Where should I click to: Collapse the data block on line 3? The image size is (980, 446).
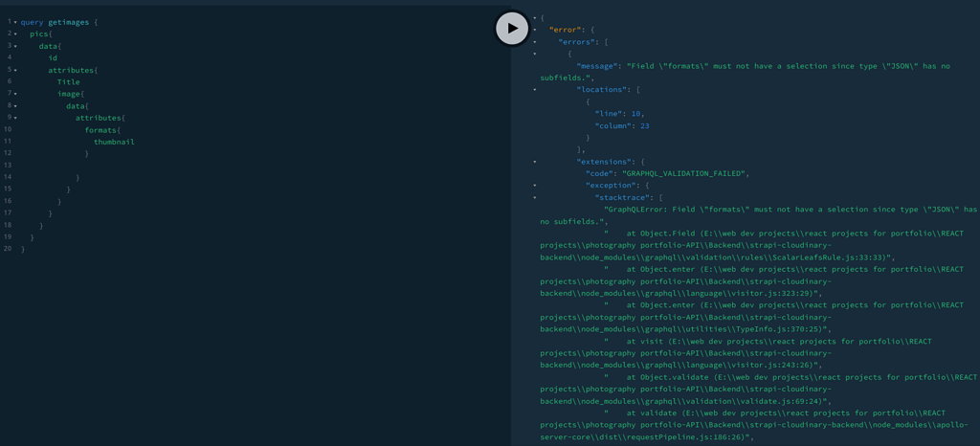click(15, 46)
